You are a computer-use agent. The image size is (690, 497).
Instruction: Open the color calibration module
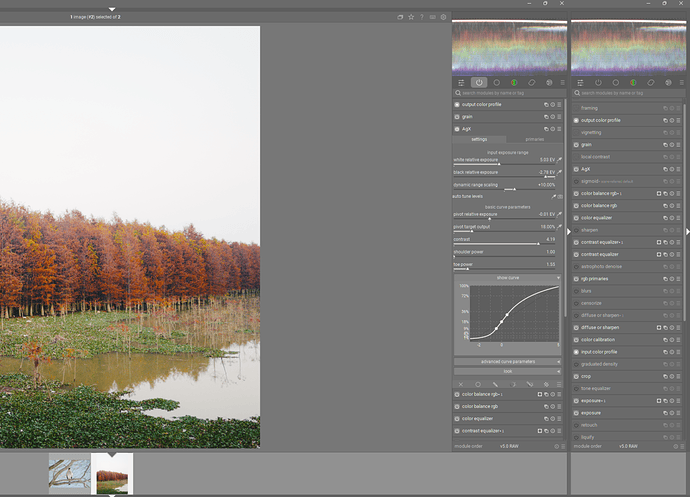[600, 339]
